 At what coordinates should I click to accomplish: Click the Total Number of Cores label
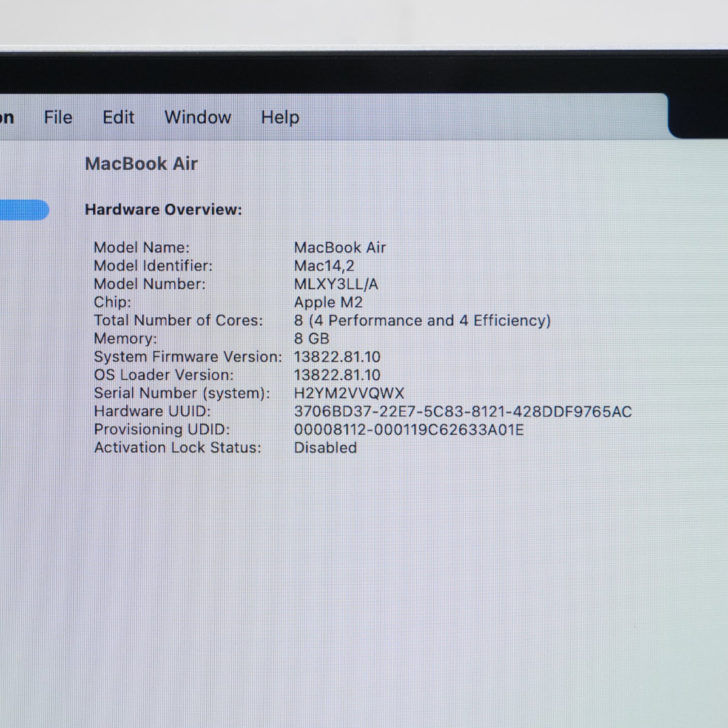click(x=178, y=320)
